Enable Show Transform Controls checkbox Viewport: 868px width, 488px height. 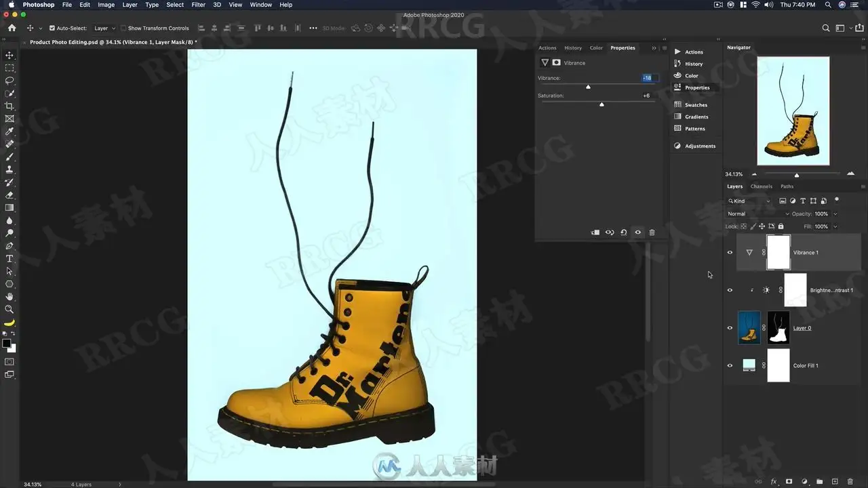(123, 28)
